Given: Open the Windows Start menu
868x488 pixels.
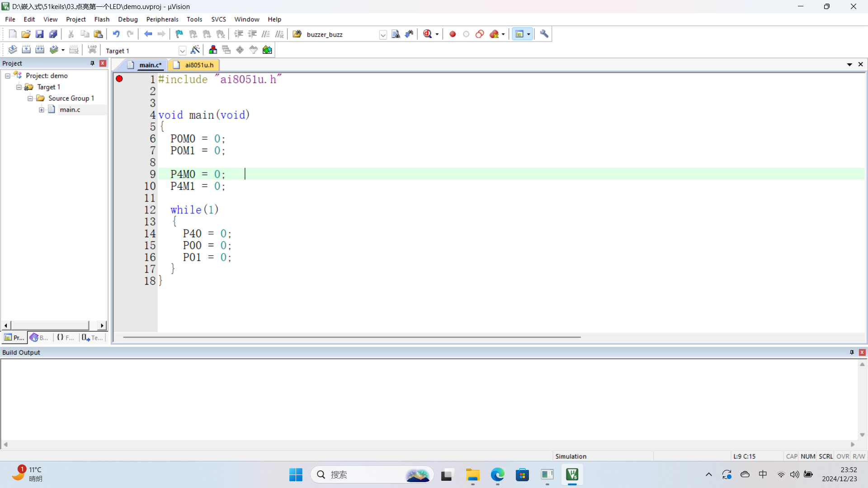Looking at the screenshot, I should [296, 474].
